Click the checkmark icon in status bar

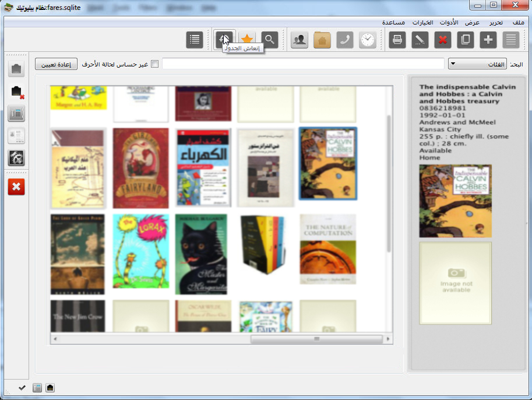click(22, 388)
